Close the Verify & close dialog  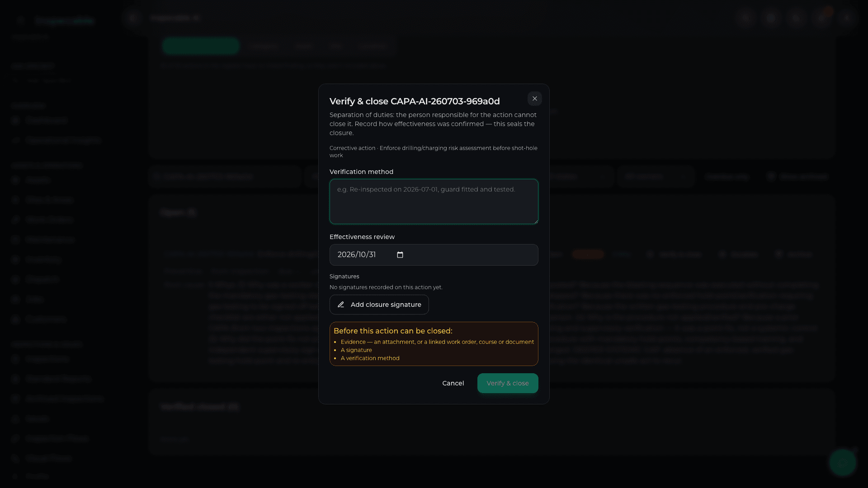tap(534, 99)
